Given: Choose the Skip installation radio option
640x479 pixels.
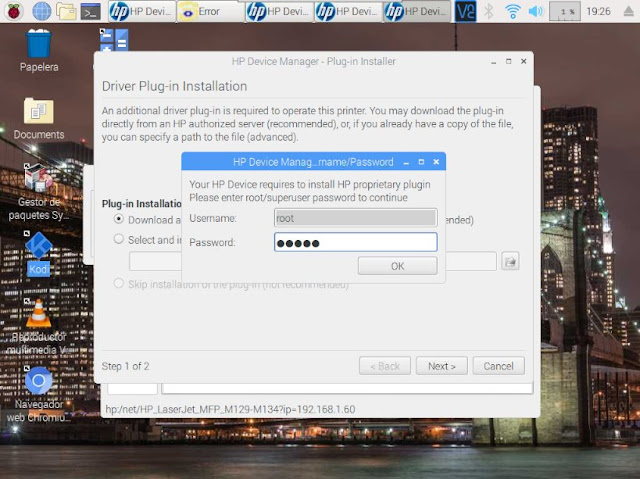Looking at the screenshot, I should (x=118, y=283).
